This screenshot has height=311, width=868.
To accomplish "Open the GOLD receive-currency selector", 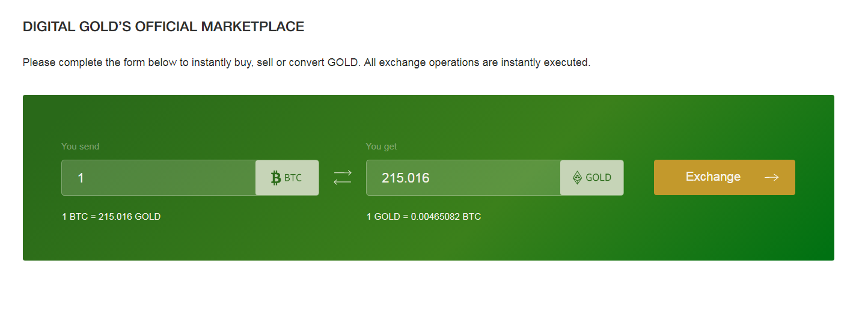I will tap(592, 178).
